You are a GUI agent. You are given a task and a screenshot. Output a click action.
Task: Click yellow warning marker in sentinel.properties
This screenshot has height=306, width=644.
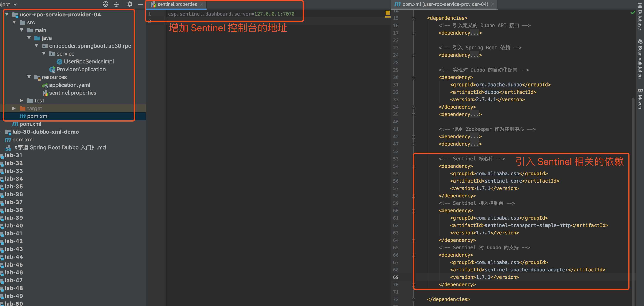[x=388, y=13]
